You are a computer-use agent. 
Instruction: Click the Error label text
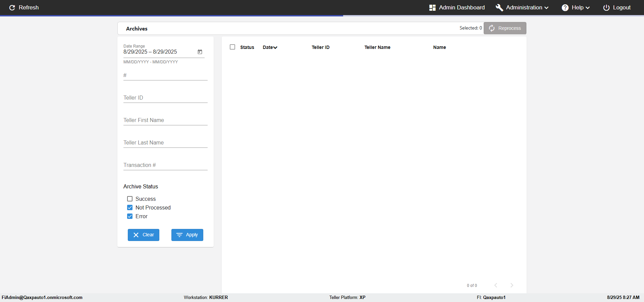pyautogui.click(x=142, y=216)
